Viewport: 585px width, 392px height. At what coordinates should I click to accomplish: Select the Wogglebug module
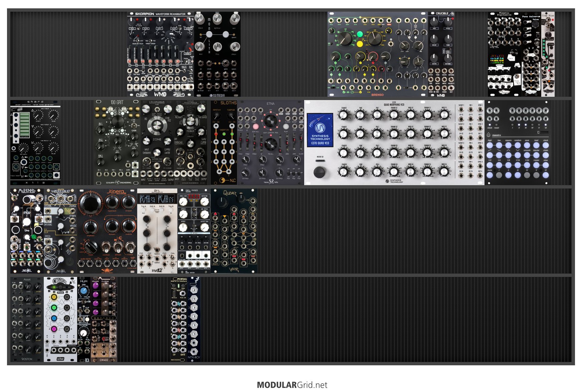[x=60, y=231]
